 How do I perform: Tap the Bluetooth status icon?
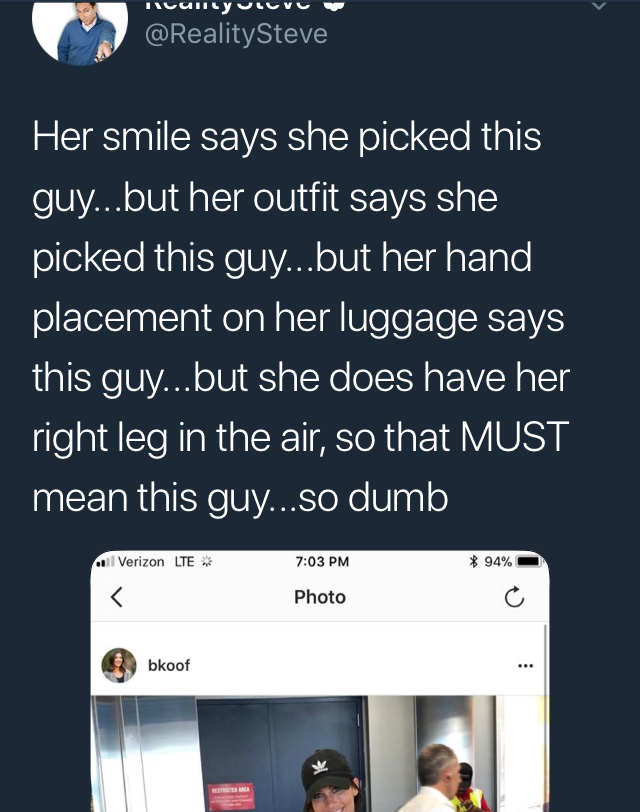[472, 561]
